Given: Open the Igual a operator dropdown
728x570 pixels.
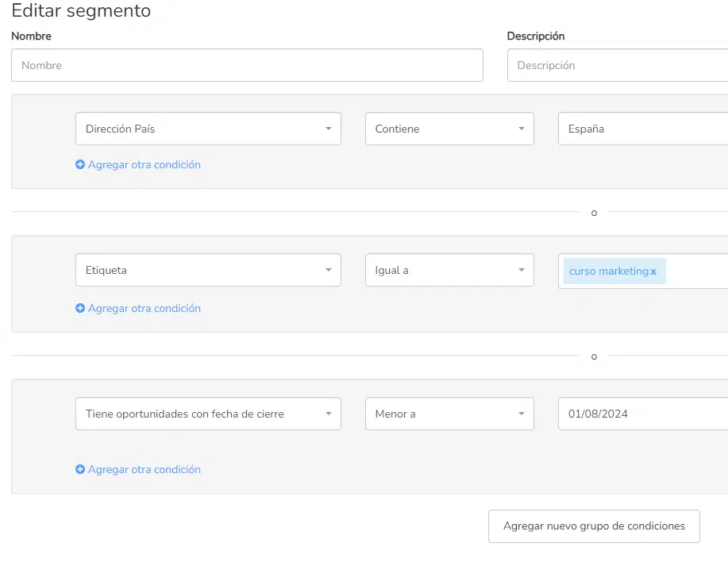Looking at the screenshot, I should tap(449, 270).
